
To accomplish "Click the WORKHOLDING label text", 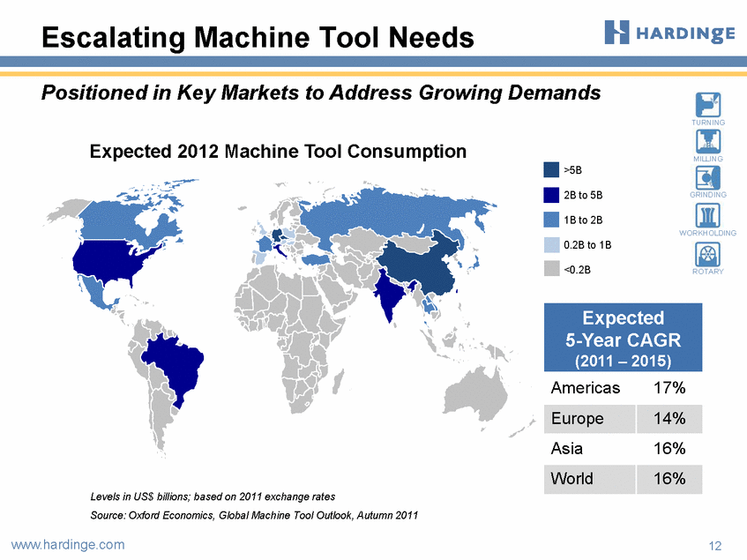I will [x=708, y=233].
